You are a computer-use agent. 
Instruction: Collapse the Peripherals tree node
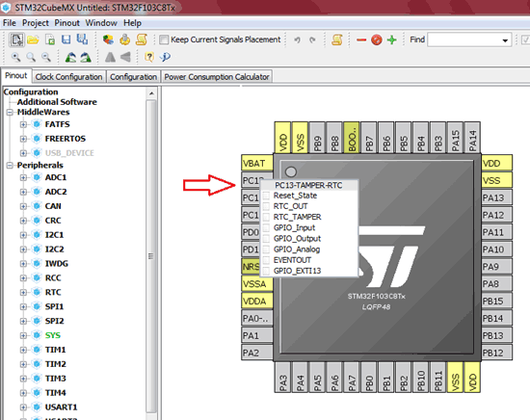click(x=10, y=166)
